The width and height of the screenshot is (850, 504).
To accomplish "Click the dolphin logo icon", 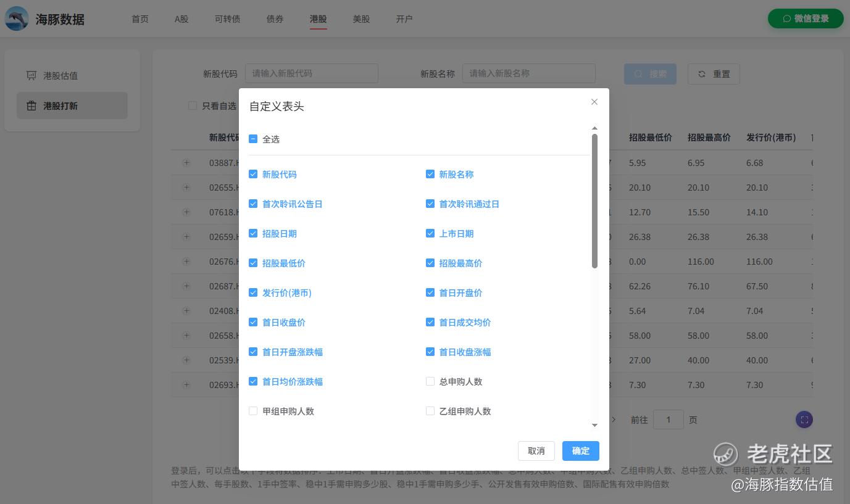I will (x=17, y=19).
